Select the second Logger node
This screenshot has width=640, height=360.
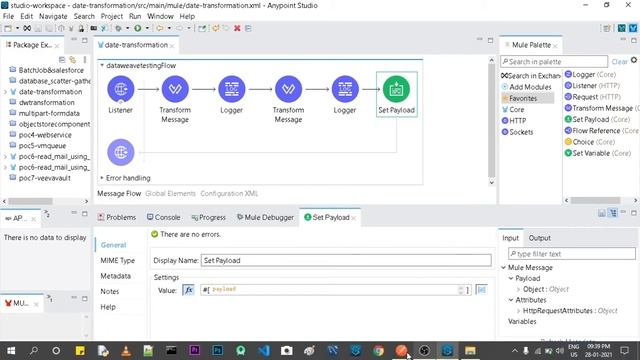point(345,89)
